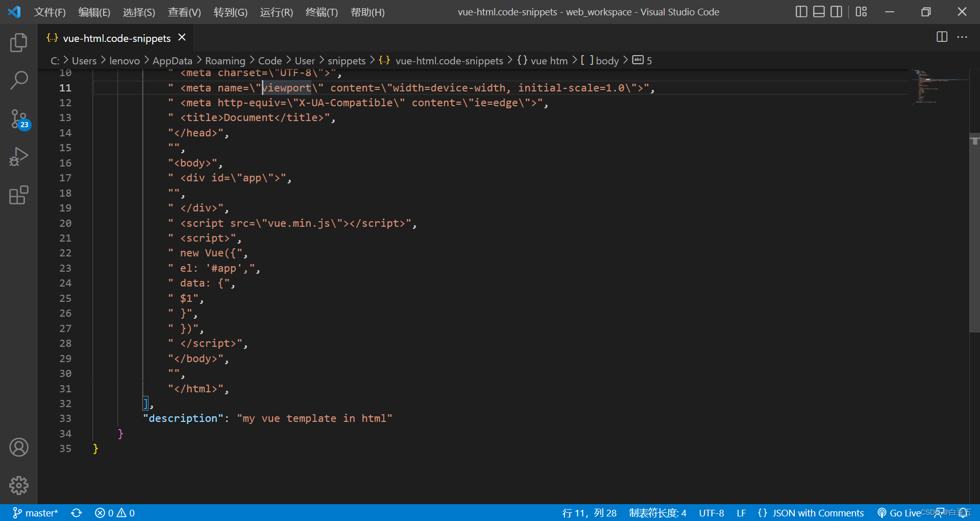The width and height of the screenshot is (980, 521).
Task: Open the 编辑(E) menu
Action: pyautogui.click(x=94, y=12)
